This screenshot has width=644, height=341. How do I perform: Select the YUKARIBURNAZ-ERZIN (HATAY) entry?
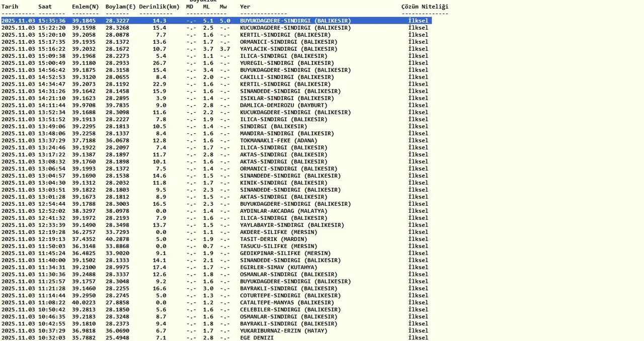[x=285, y=330]
